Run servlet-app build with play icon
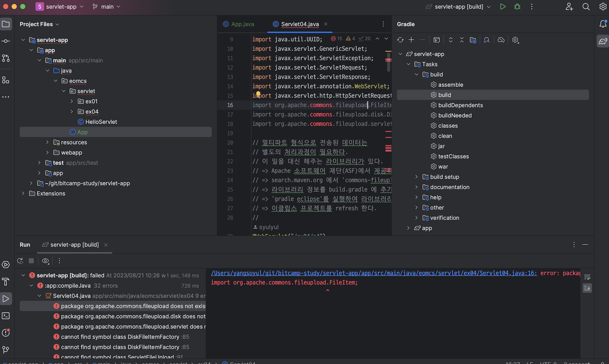609x364 pixels. point(503,7)
